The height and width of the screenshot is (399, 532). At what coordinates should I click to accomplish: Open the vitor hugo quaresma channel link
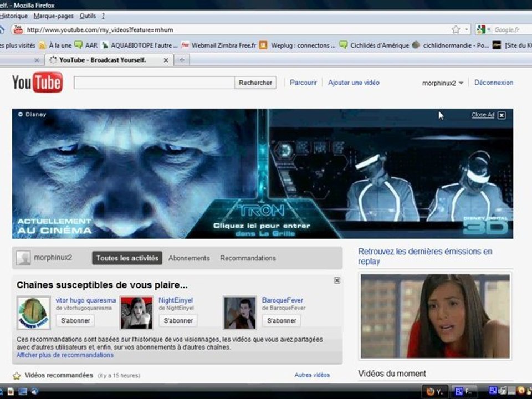tap(85, 300)
